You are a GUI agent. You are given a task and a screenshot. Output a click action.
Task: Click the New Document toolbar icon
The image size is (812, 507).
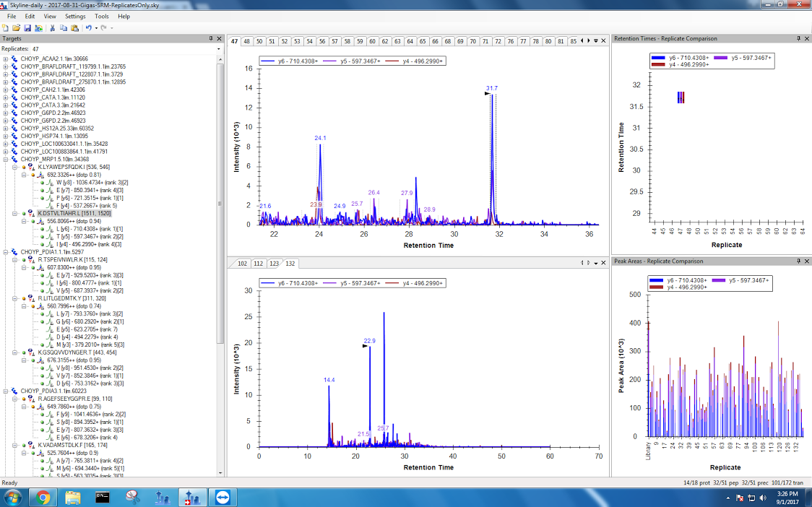tap(6, 27)
